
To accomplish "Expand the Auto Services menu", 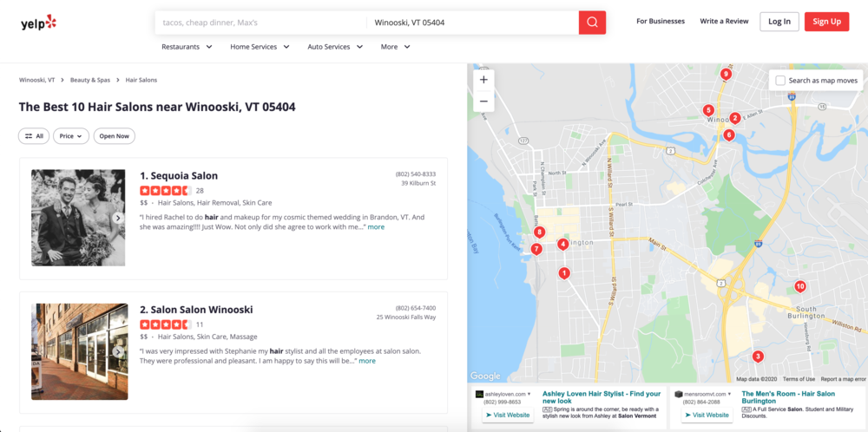I will click(x=335, y=47).
